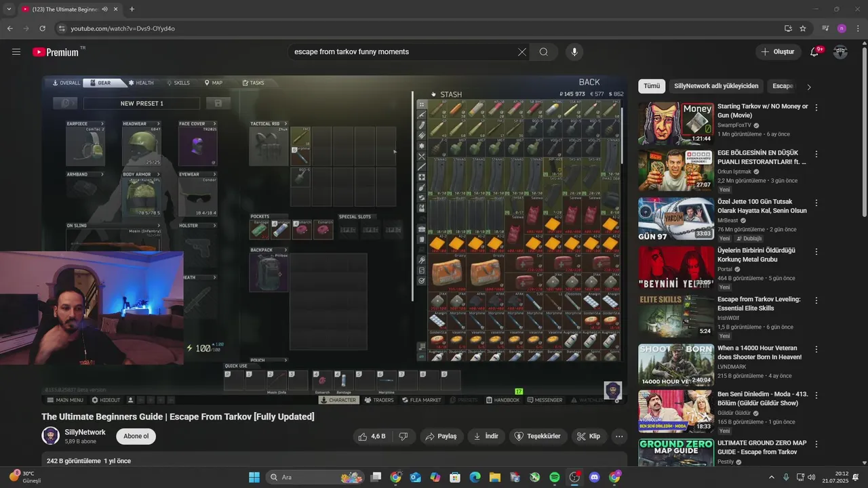868x488 pixels.
Task: Open Discord from the taskbar
Action: pos(595,477)
